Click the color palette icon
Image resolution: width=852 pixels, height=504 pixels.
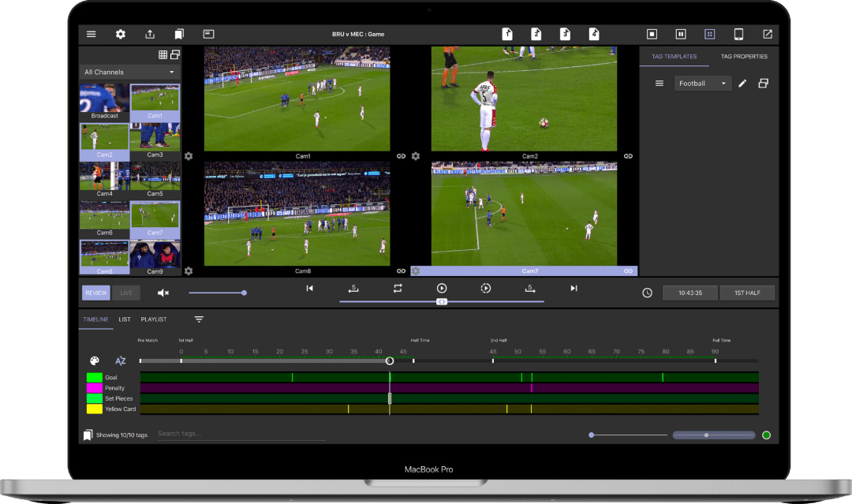point(95,360)
